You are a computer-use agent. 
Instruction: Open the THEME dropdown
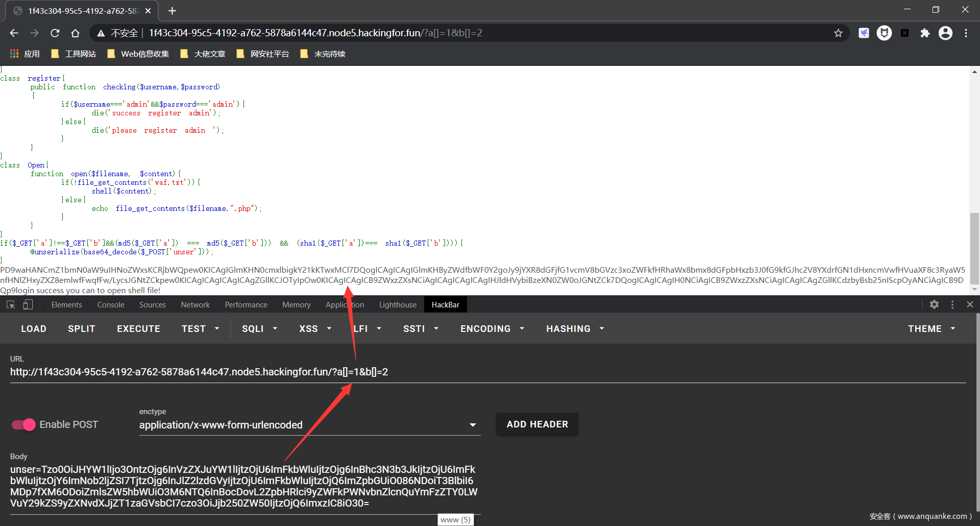(x=931, y=329)
